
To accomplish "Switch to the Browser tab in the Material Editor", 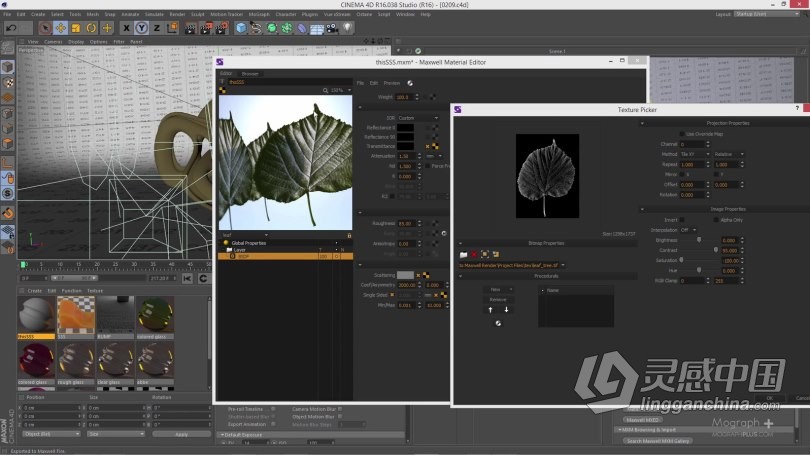I will pos(250,74).
